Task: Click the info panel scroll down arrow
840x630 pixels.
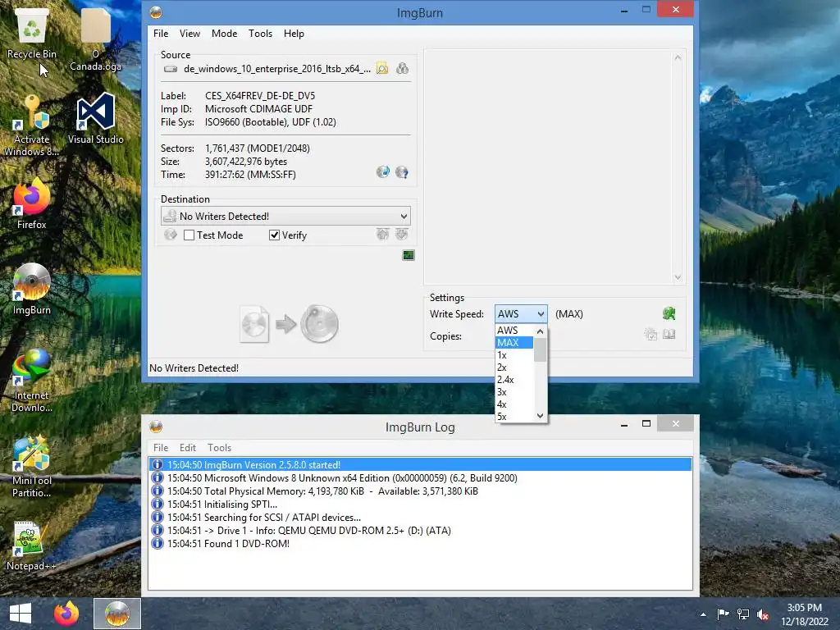Action: 678,277
